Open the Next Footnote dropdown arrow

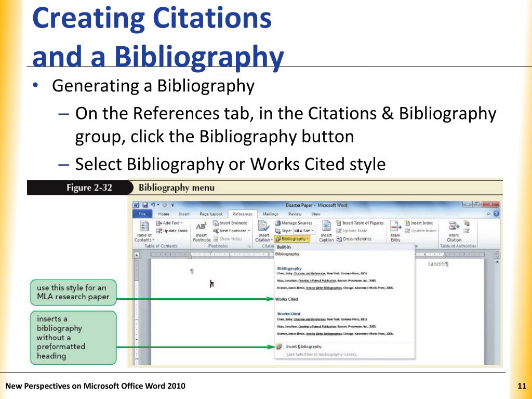(x=249, y=231)
